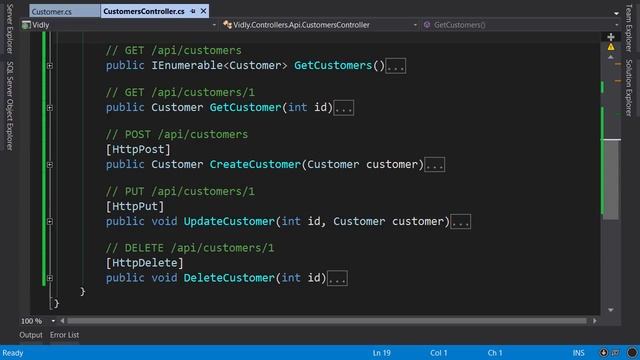Click the Col 1 status indicator

coord(439,353)
